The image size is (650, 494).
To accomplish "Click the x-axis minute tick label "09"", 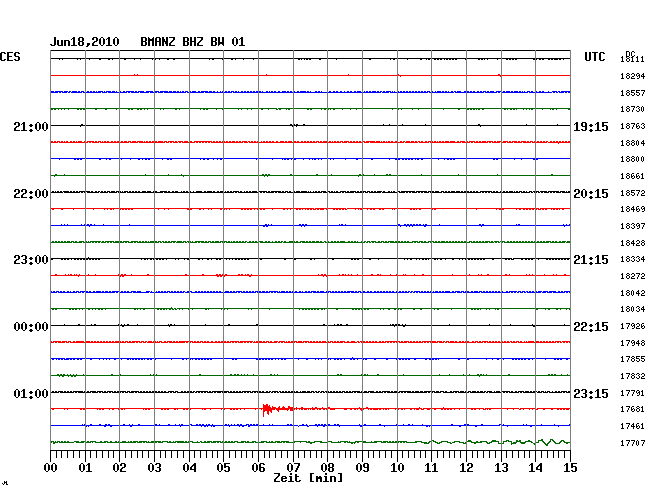I will click(x=362, y=468).
